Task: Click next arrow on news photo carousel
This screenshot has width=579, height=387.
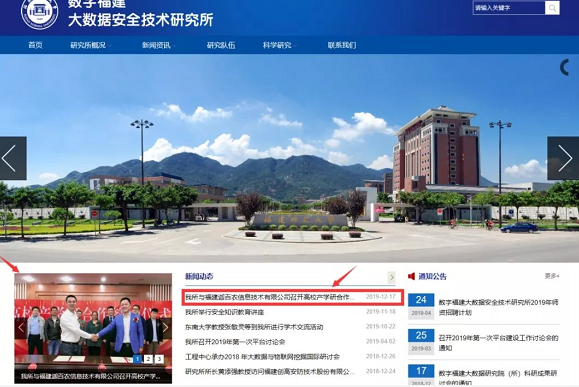Action: [166, 327]
